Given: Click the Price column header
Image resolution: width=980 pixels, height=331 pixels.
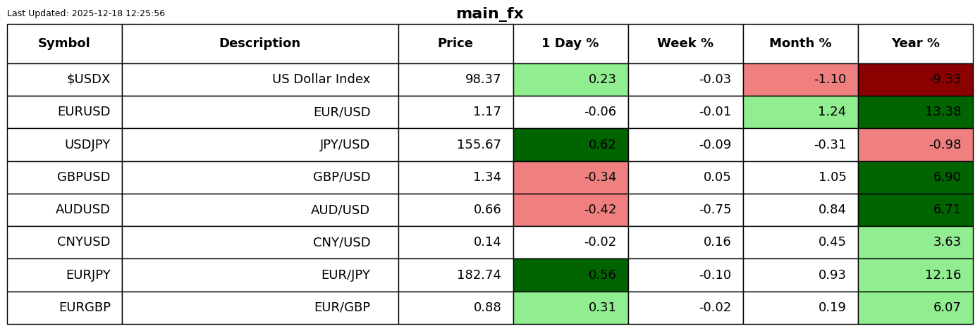Looking at the screenshot, I should click(455, 44).
